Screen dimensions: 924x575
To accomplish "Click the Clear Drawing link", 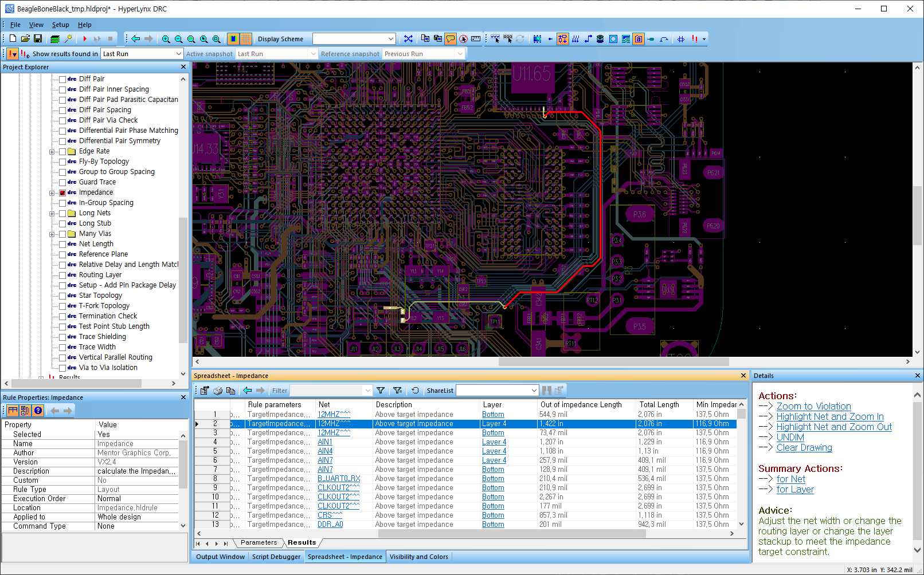I will (804, 447).
